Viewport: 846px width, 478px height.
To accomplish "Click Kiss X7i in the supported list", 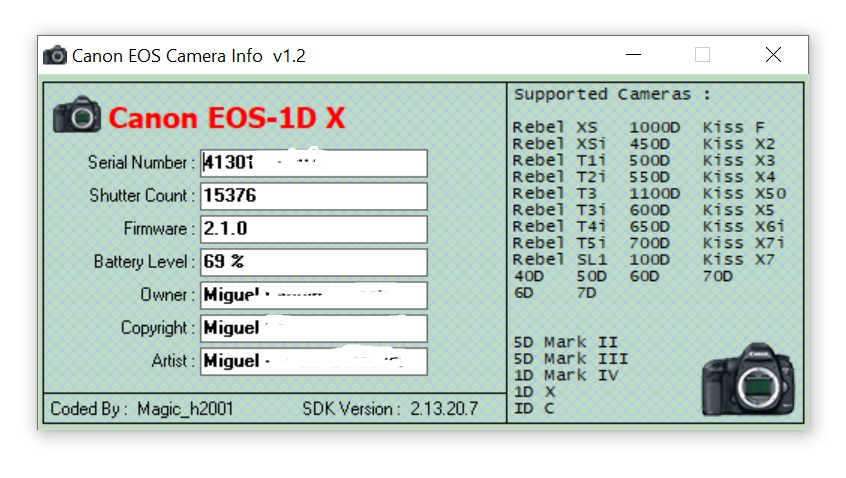I will [743, 243].
